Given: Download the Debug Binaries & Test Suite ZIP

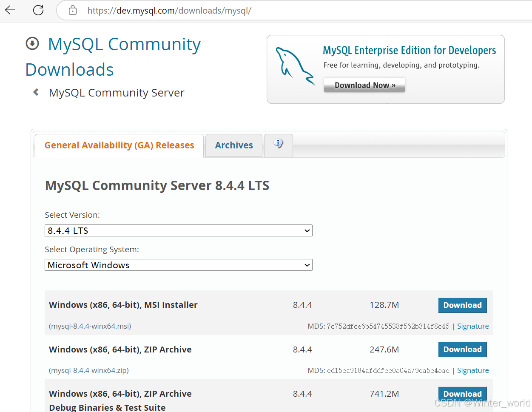Looking at the screenshot, I should pos(462,394).
